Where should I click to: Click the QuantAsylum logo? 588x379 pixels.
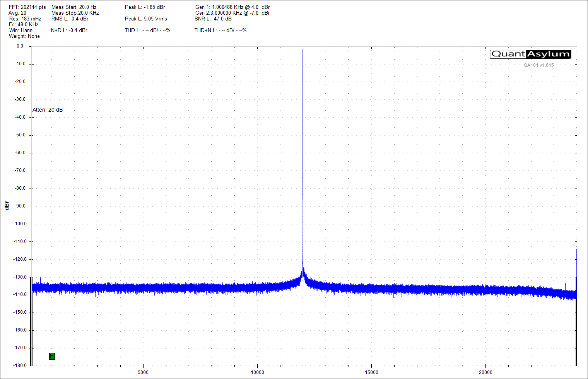[530, 54]
